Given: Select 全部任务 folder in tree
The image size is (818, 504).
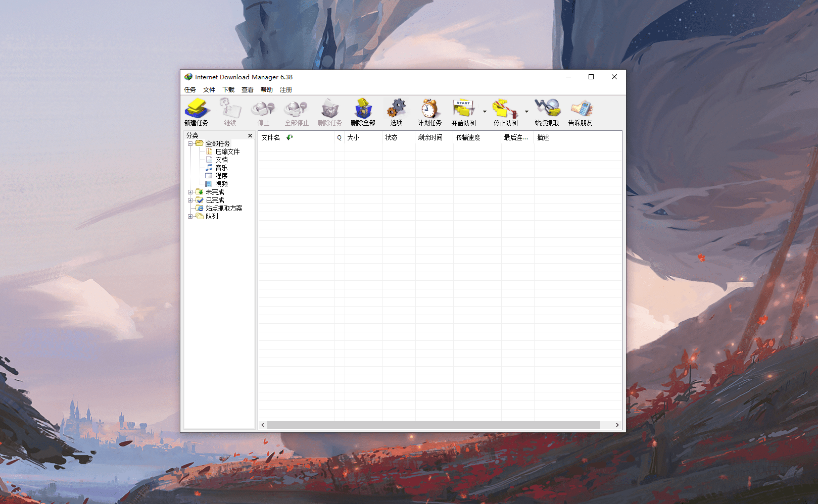Looking at the screenshot, I should (x=217, y=143).
